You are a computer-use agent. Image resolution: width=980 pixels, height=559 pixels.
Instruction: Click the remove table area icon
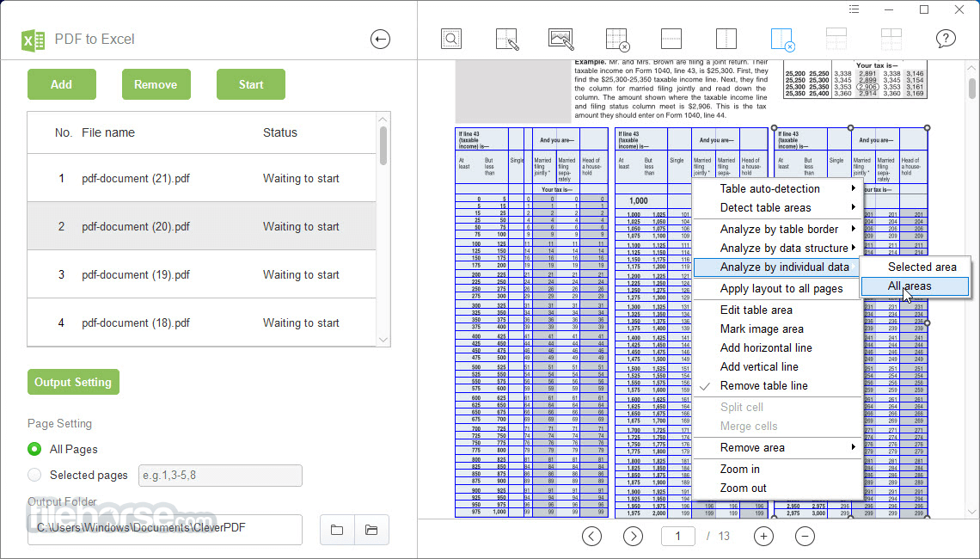pos(617,39)
